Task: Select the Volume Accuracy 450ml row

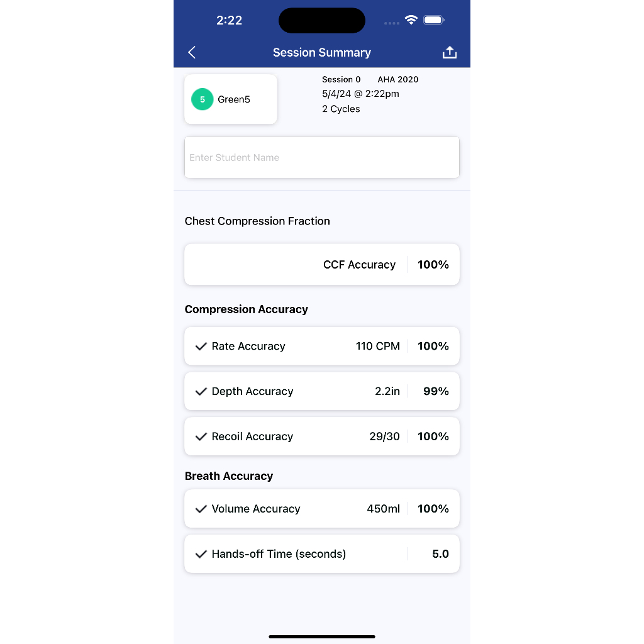Action: point(322,509)
